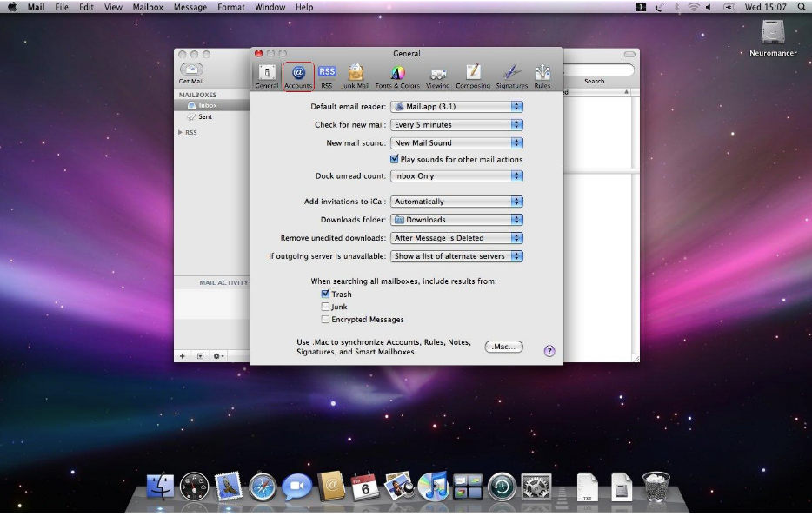This screenshot has height=523, width=812.
Task: Open the Window menu
Action: 270,7
